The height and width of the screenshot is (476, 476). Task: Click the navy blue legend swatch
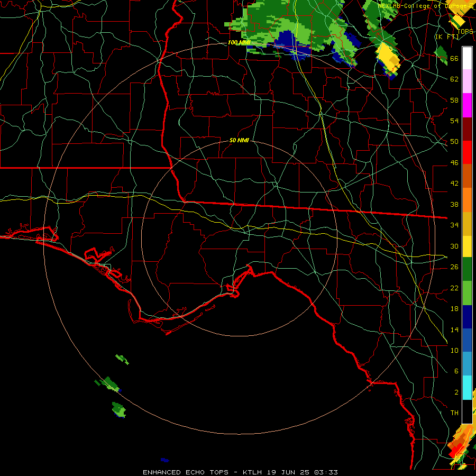[x=467, y=317]
